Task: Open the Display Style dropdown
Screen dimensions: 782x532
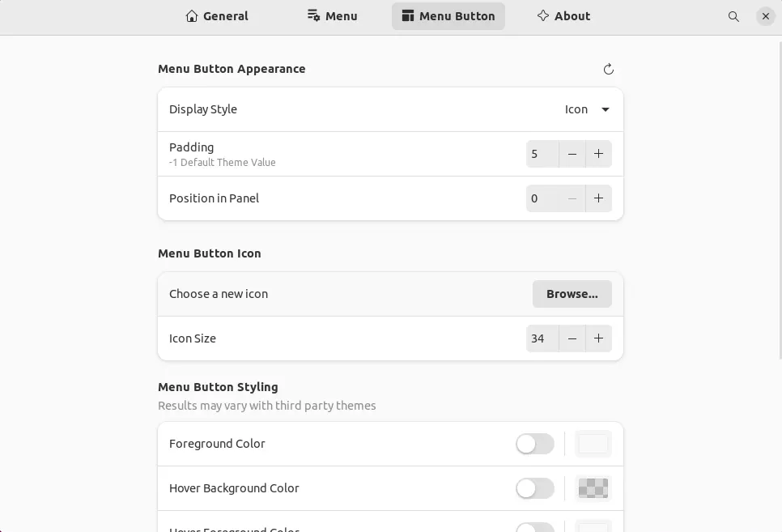Action: (587, 109)
